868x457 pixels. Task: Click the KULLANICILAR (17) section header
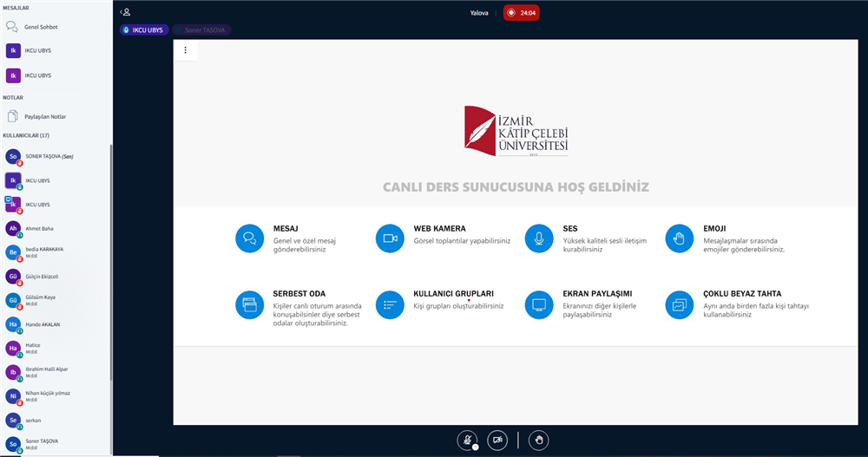click(26, 135)
